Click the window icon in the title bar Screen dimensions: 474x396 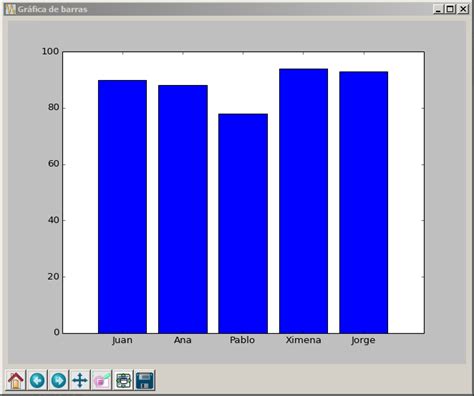11,9
